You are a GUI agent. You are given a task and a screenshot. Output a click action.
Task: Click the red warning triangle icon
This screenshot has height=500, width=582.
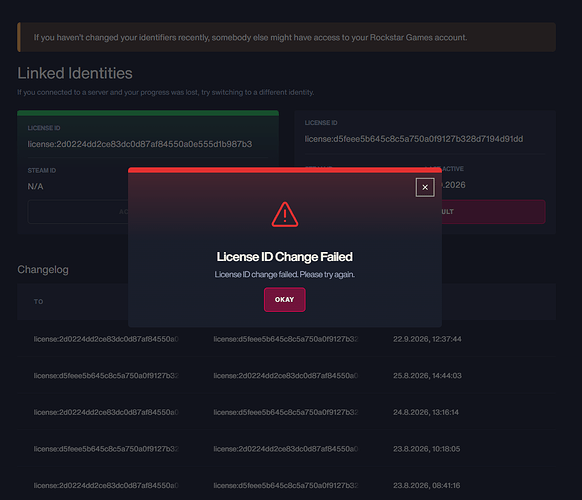285,214
